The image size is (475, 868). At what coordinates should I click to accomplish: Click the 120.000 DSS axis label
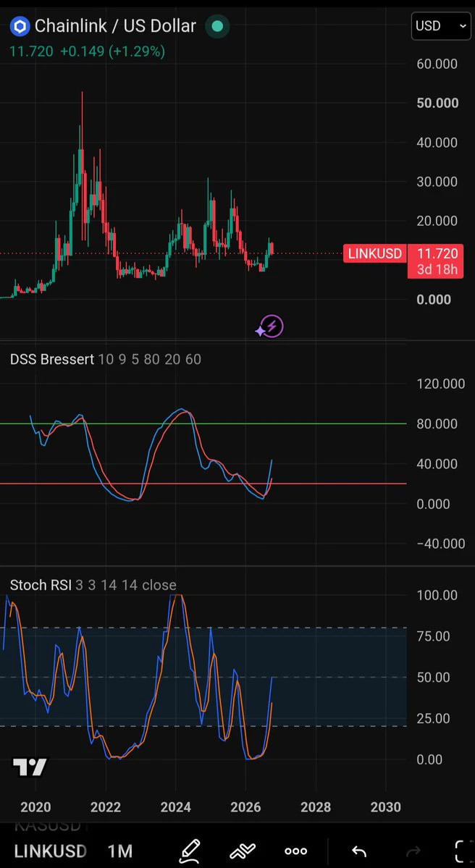[x=441, y=384]
